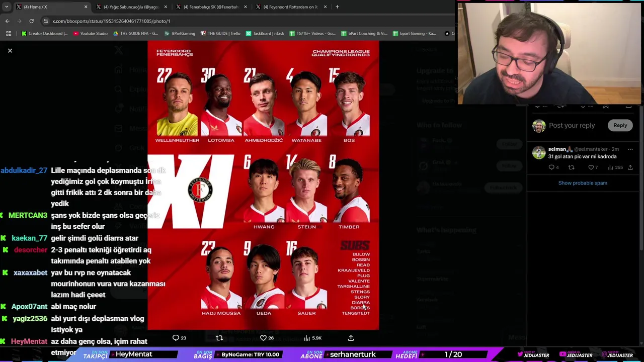Click the Post your reply field
This screenshot has width=644, height=362.
(572, 125)
